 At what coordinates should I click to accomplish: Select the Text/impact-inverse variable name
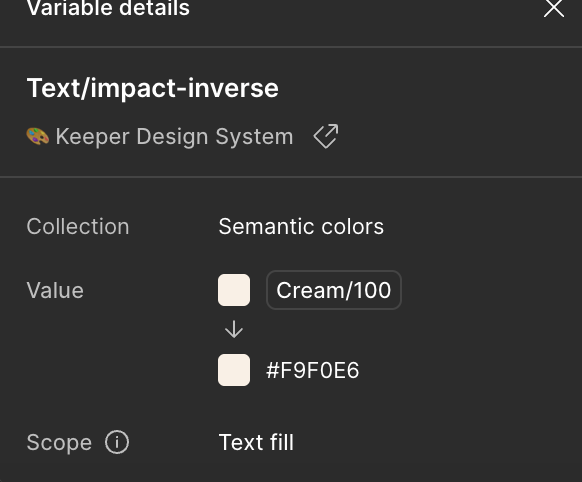[153, 89]
